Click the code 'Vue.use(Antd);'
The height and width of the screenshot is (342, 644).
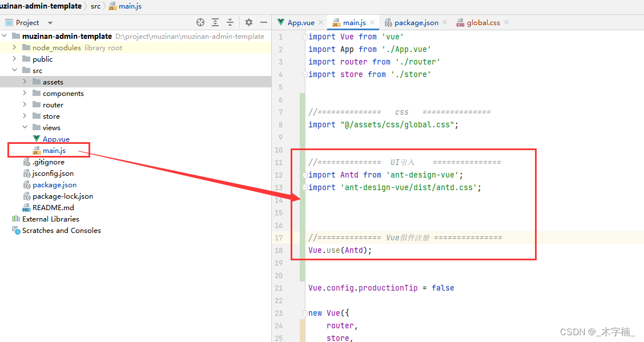(340, 250)
